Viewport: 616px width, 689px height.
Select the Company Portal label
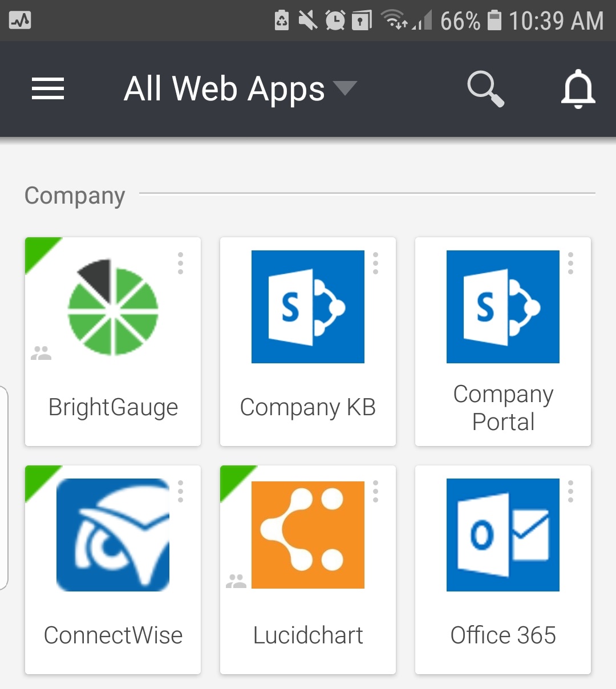[503, 408]
